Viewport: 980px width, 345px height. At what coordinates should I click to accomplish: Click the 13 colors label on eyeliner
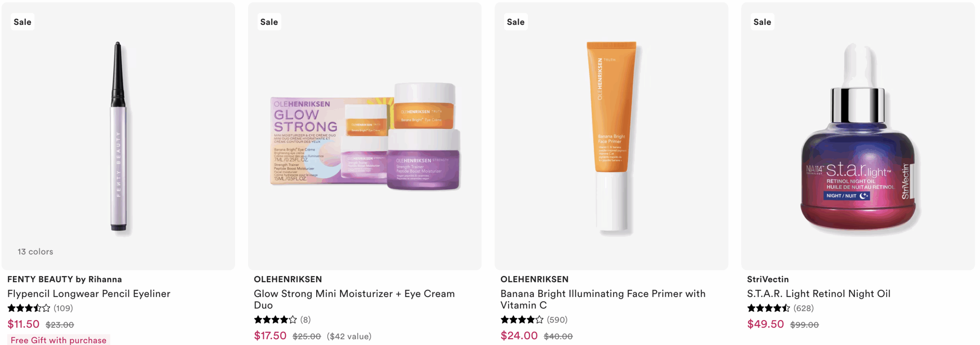click(x=35, y=251)
